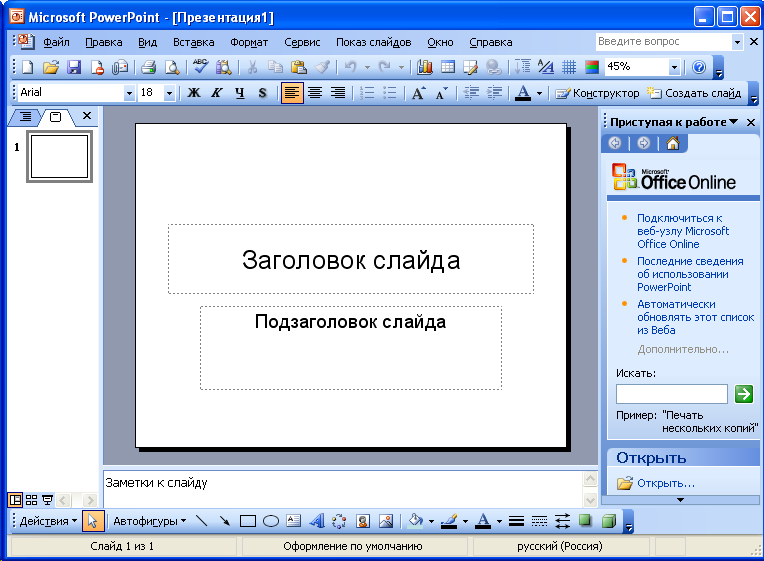Open the Вставка menu

(193, 42)
